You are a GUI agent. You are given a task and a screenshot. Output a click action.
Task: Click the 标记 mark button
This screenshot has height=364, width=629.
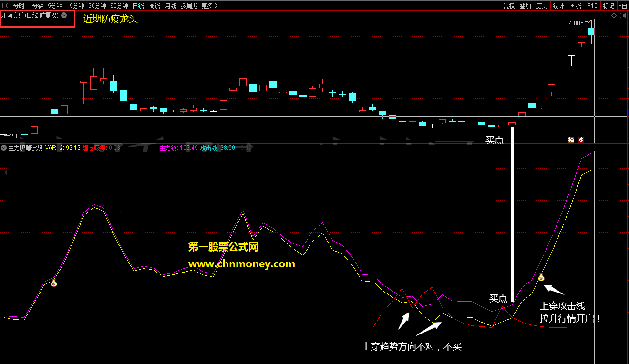click(608, 6)
